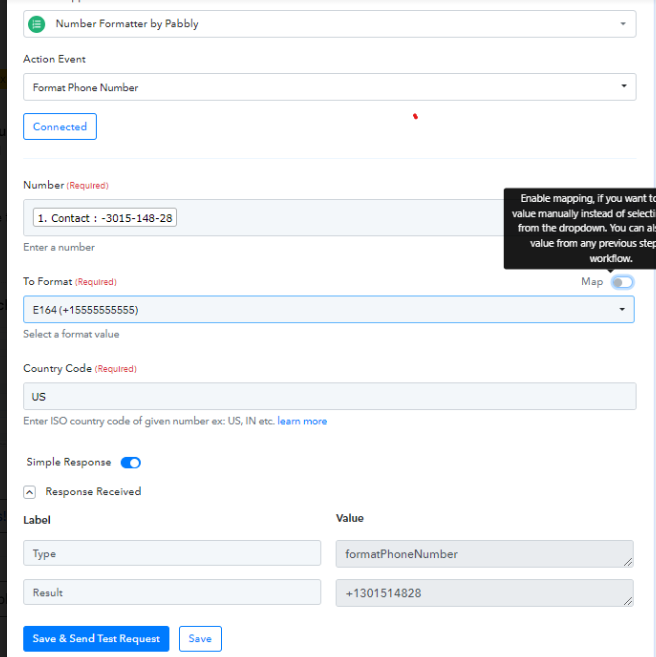Click the resize handle on the formatPhoneNumber box
This screenshot has height=657, width=656.
pyautogui.click(x=627, y=561)
